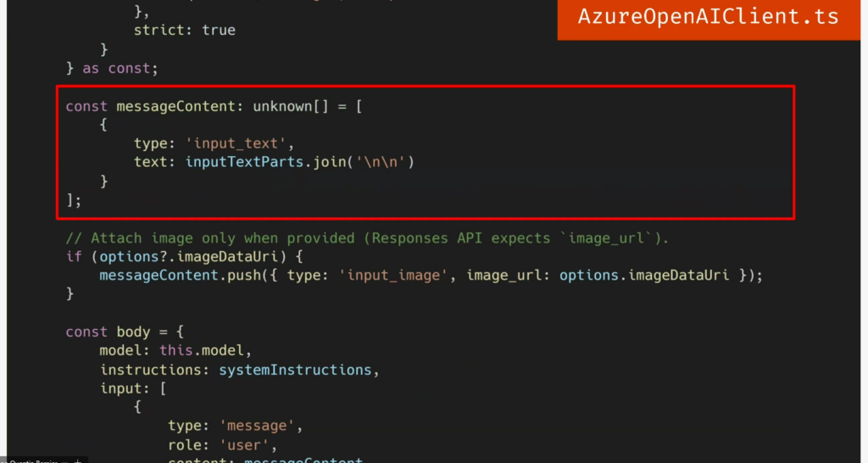Click the 'user' role string

[248, 444]
